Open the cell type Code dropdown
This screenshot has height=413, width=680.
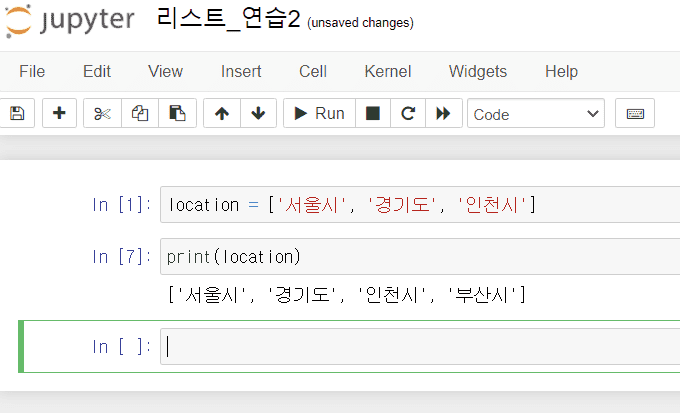coord(536,114)
